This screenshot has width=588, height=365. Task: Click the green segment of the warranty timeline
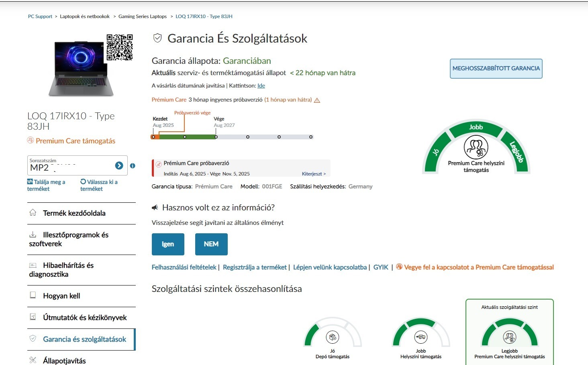point(188,137)
